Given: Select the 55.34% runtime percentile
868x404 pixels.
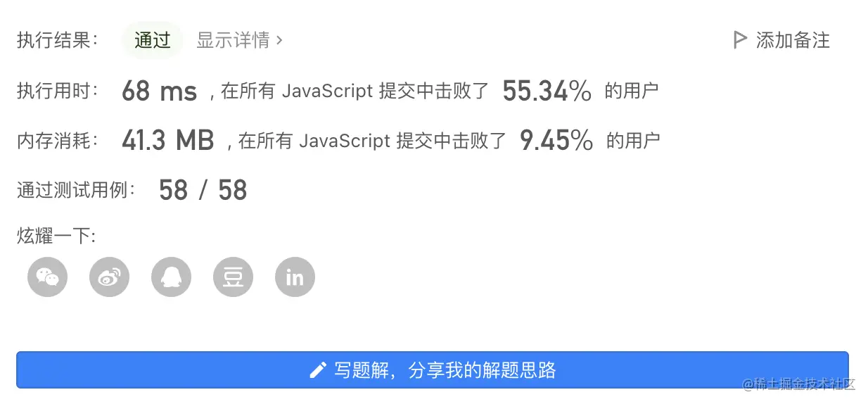Looking at the screenshot, I should 547,91.
